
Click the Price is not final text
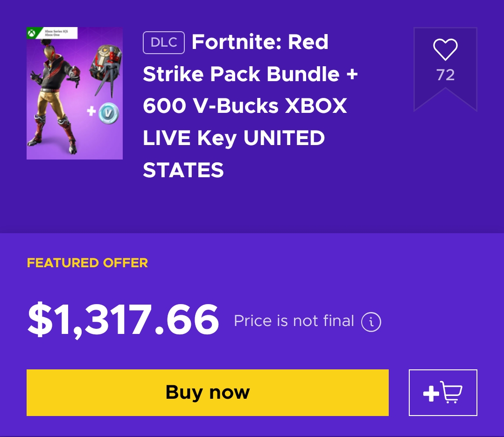(294, 321)
